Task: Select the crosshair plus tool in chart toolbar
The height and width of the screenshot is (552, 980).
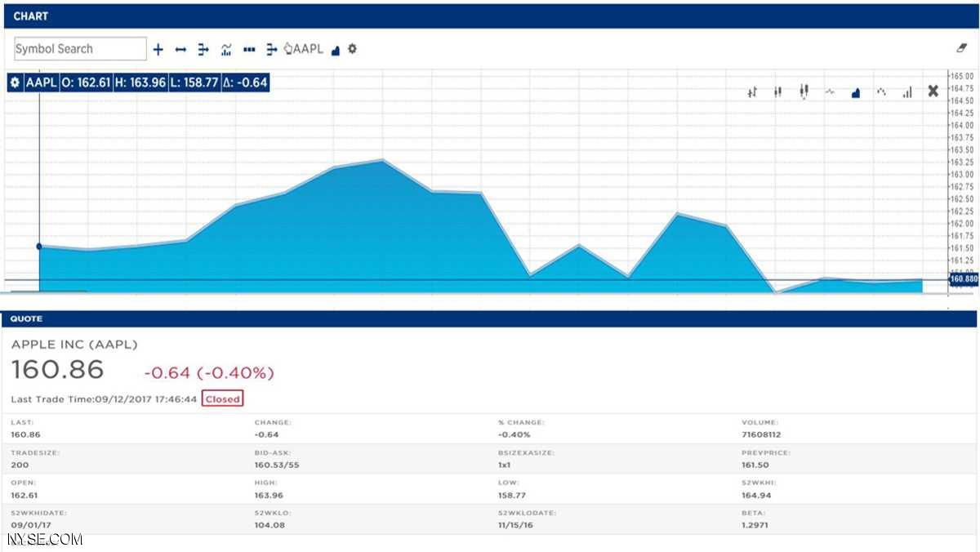Action: click(158, 50)
